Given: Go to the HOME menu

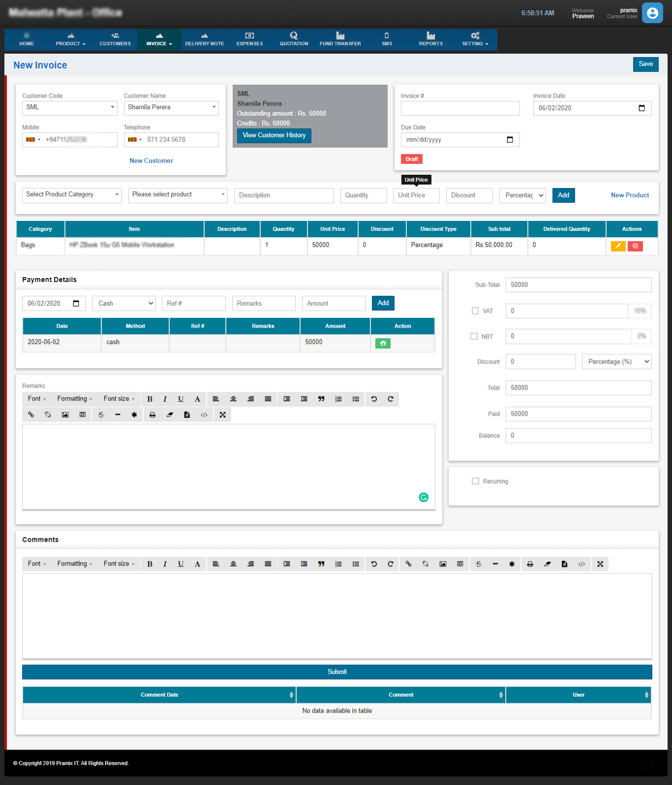Looking at the screenshot, I should click(x=27, y=40).
